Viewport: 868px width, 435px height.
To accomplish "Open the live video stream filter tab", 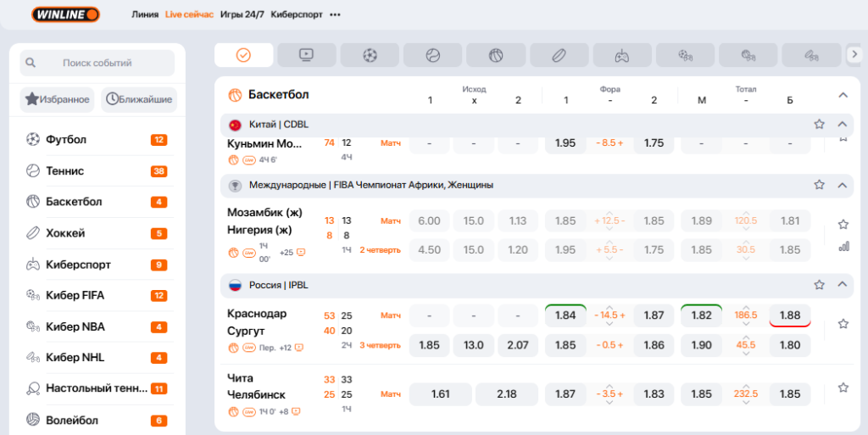I will 307,55.
